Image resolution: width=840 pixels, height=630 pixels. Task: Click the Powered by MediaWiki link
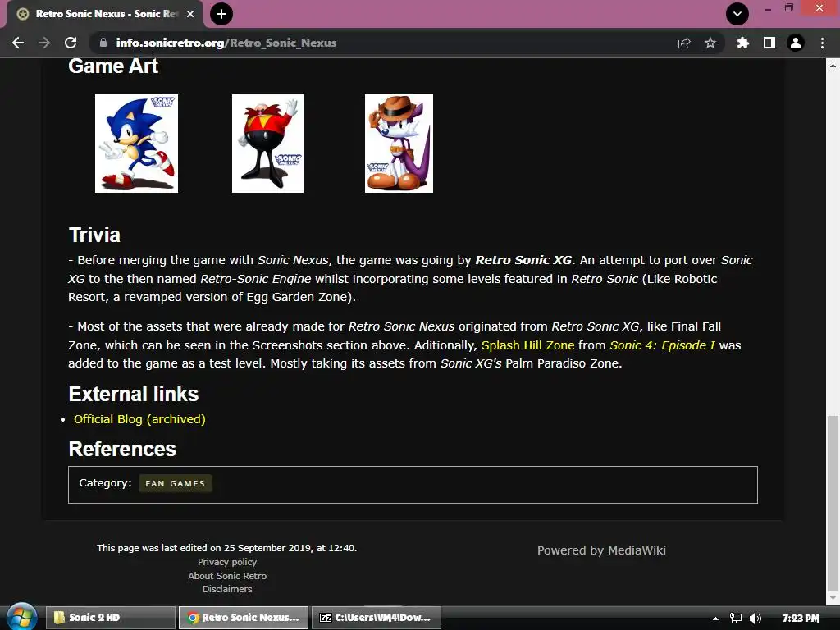tap(601, 550)
